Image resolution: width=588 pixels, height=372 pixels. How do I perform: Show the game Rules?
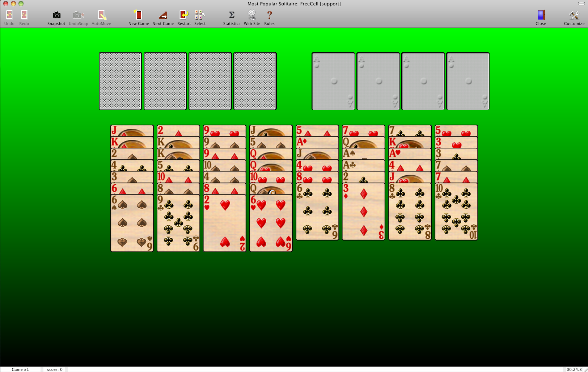269,15
